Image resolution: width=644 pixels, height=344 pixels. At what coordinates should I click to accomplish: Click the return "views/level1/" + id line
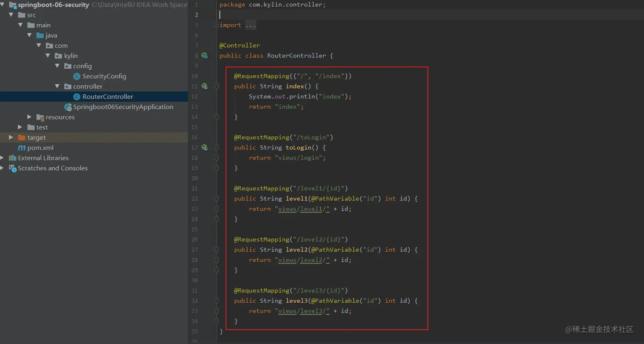(300, 209)
